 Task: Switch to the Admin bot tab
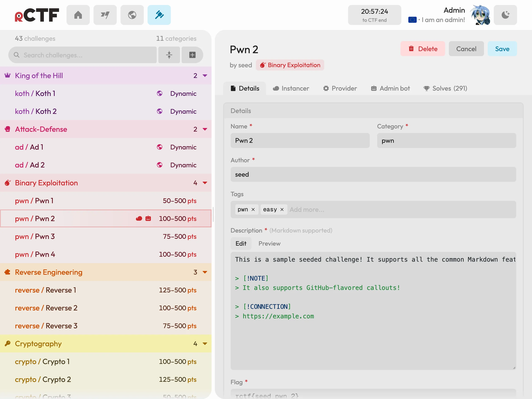pos(390,88)
